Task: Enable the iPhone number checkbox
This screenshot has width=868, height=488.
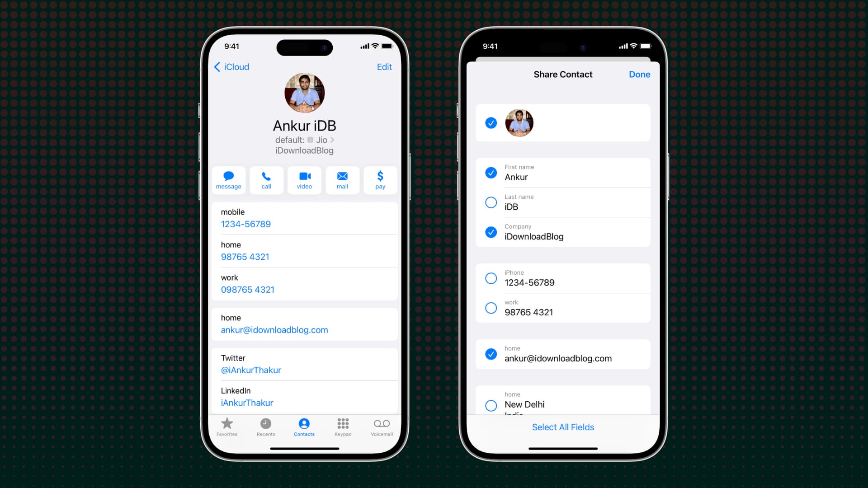Action: pyautogui.click(x=491, y=278)
